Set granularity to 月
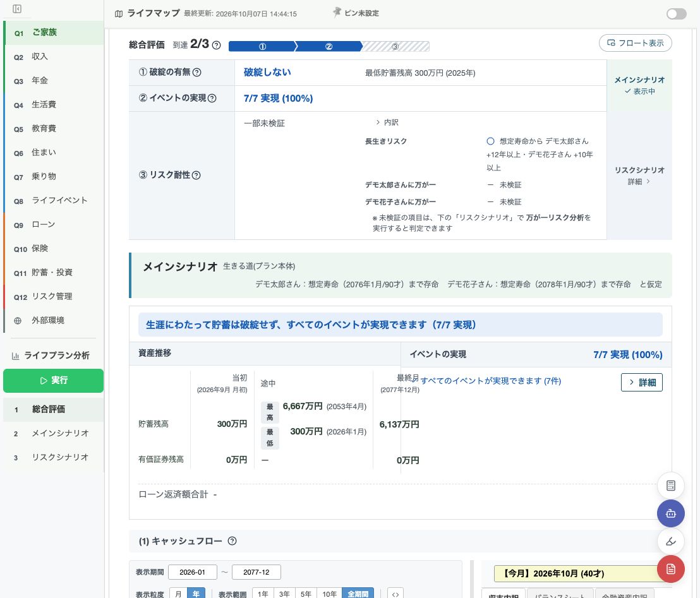Viewport: 700px width, 598px height. (178, 594)
